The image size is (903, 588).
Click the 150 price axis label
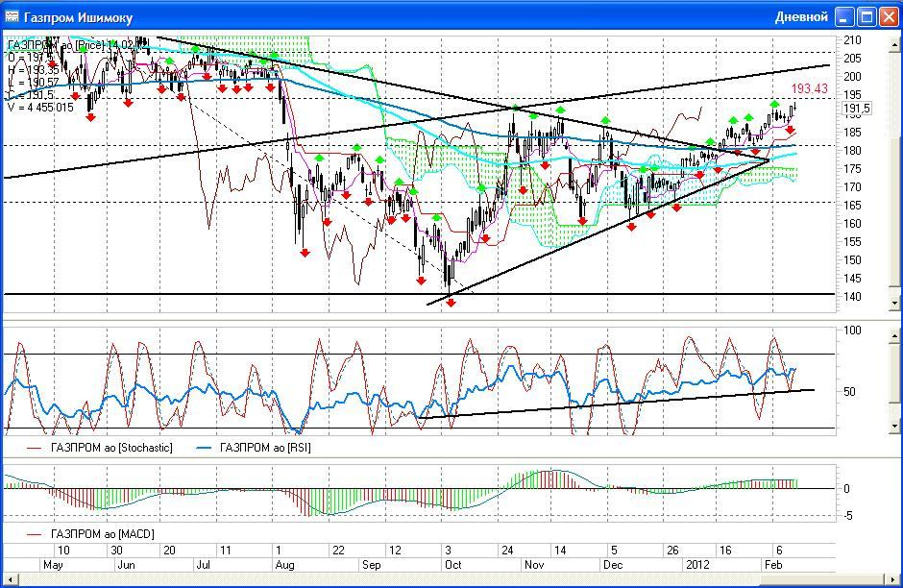[852, 259]
